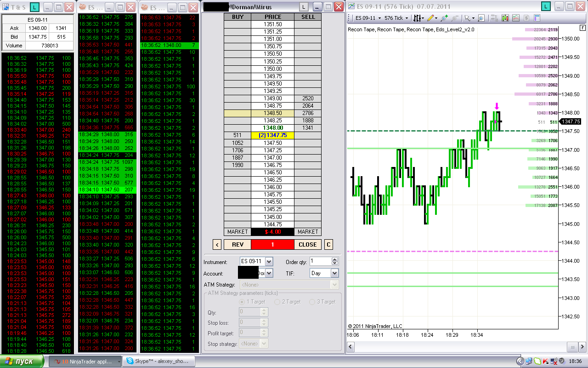588x368 pixels.
Task: Click the L link button in order-entry window
Action: click(x=304, y=6)
